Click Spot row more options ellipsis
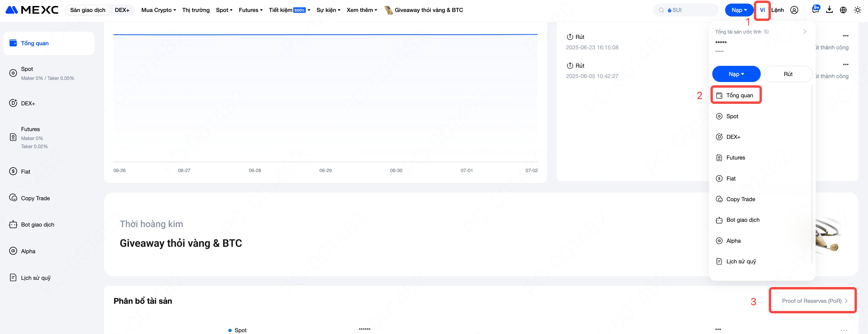 [844, 330]
